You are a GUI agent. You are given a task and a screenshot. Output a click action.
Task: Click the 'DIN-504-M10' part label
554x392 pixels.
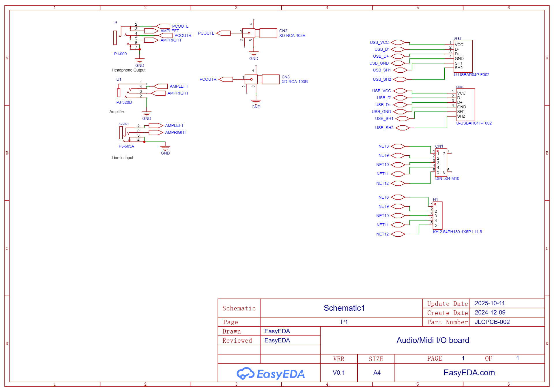pyautogui.click(x=447, y=178)
